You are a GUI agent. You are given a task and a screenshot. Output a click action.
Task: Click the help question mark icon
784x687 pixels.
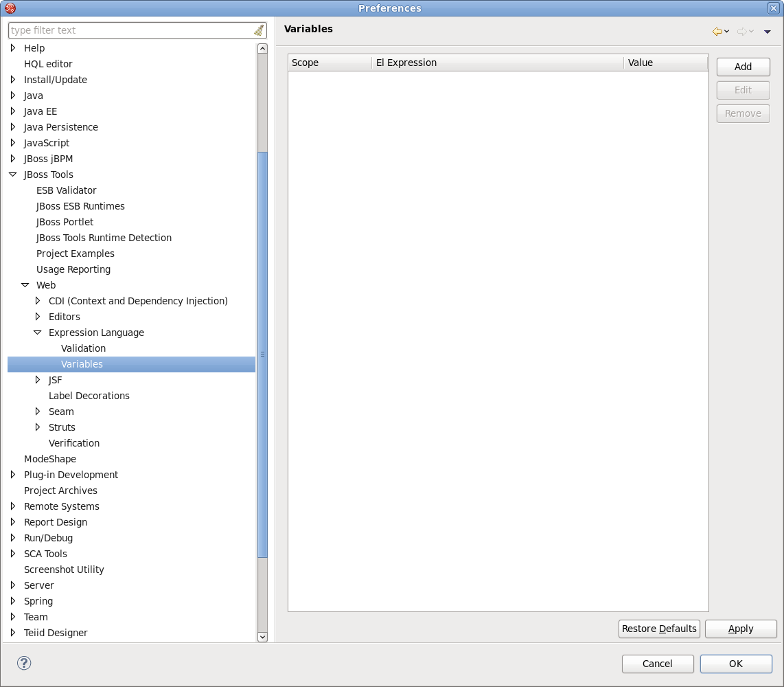[24, 663]
